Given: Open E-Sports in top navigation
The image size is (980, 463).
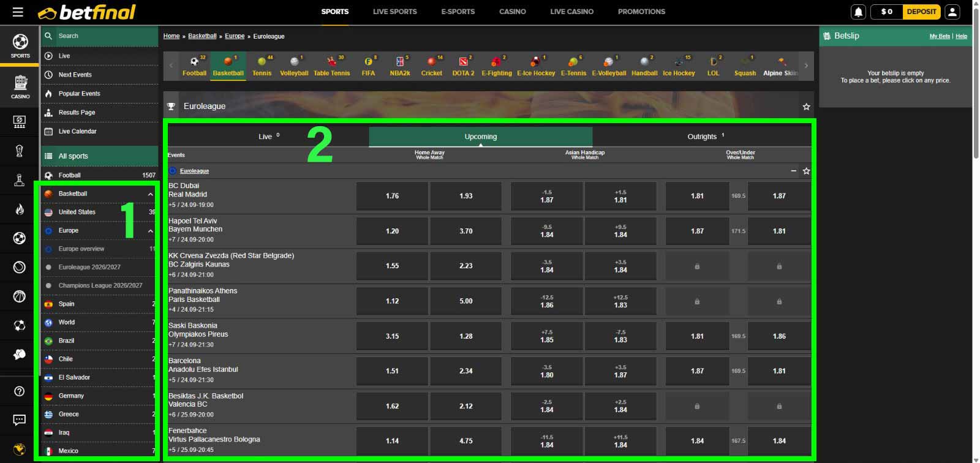Looking at the screenshot, I should [458, 12].
